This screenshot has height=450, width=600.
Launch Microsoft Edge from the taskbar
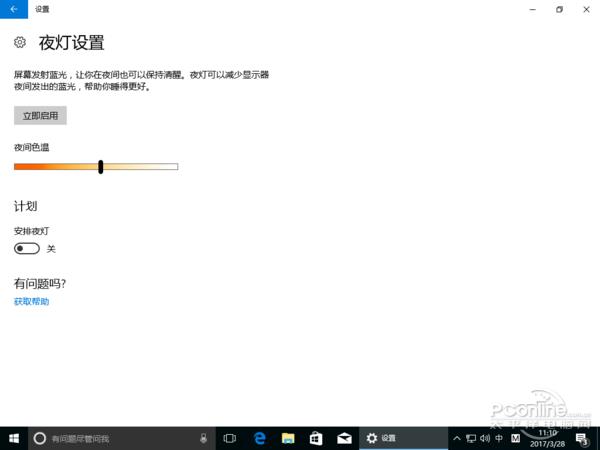click(259, 438)
